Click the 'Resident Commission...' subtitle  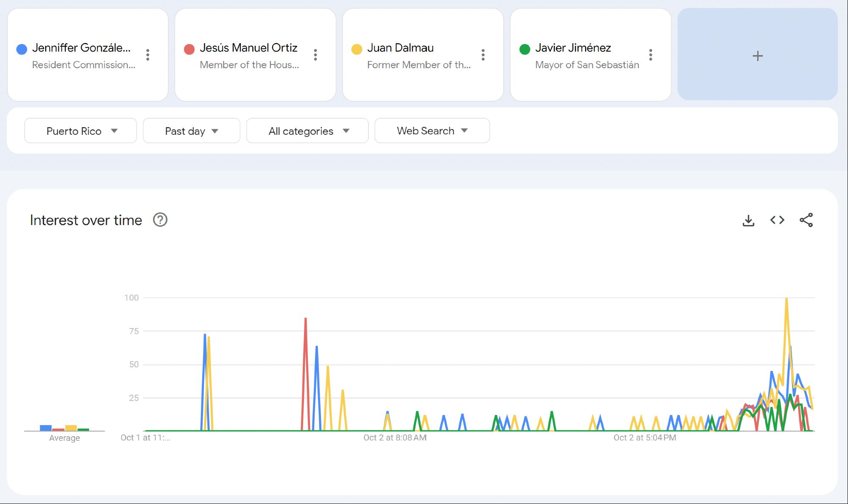[x=84, y=65]
